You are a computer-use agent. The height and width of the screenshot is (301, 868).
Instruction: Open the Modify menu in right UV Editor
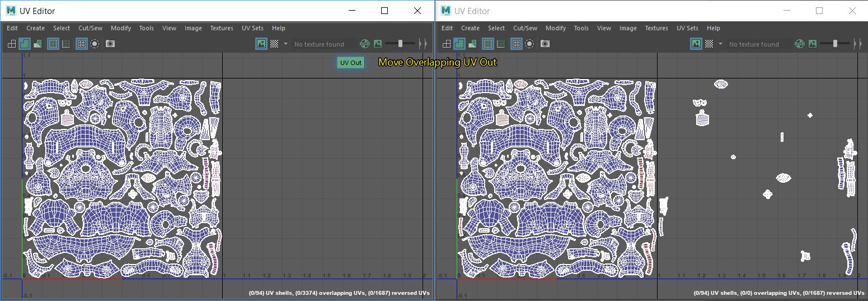point(555,28)
